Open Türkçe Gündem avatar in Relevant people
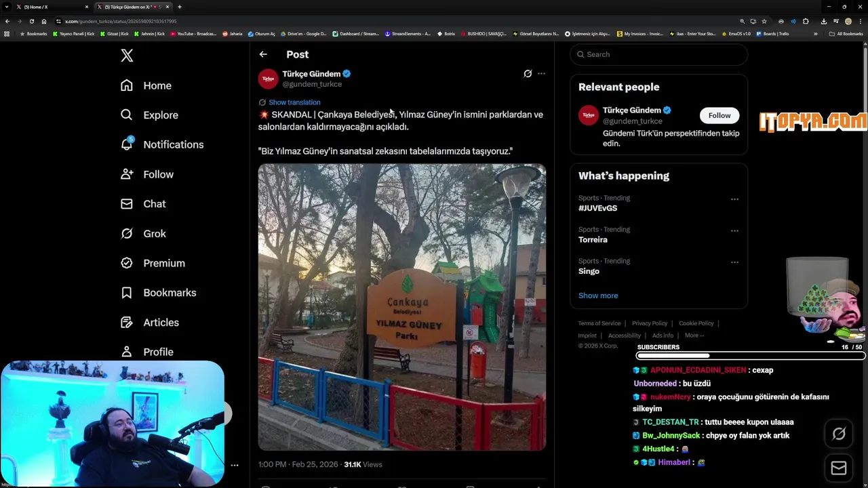Viewport: 868px width, 488px height. point(589,115)
